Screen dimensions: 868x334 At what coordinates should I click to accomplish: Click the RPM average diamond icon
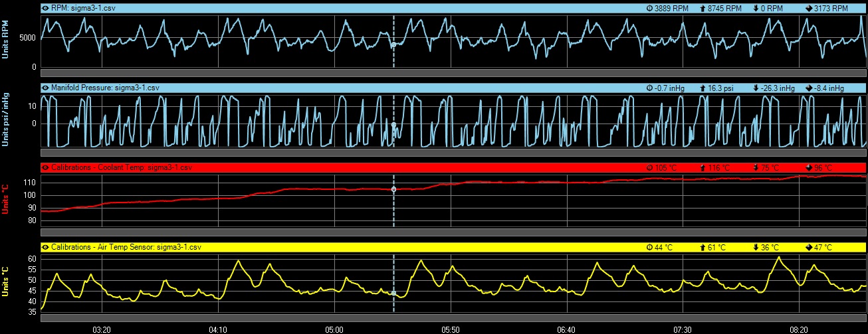tap(808, 9)
